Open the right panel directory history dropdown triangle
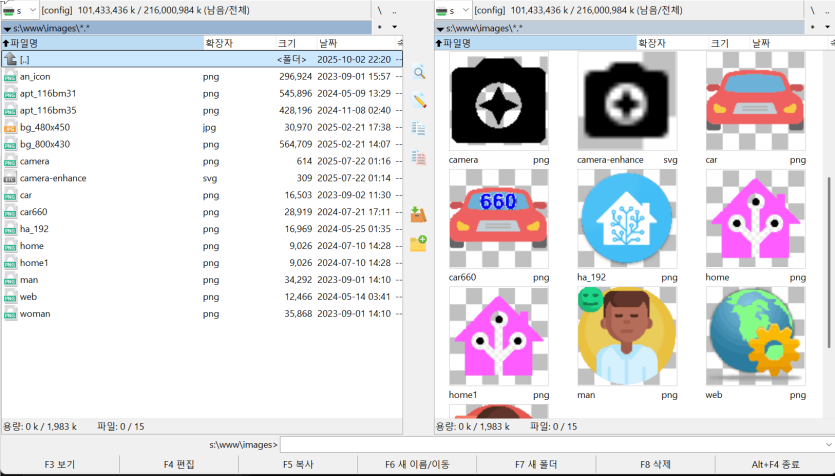Image resolution: width=835 pixels, height=476 pixels. (828, 27)
